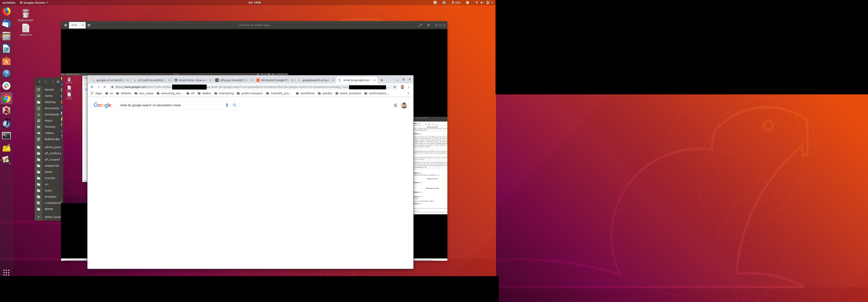Expand hidden bookmarks overflow chevron
868x302 pixels.
click(x=408, y=94)
